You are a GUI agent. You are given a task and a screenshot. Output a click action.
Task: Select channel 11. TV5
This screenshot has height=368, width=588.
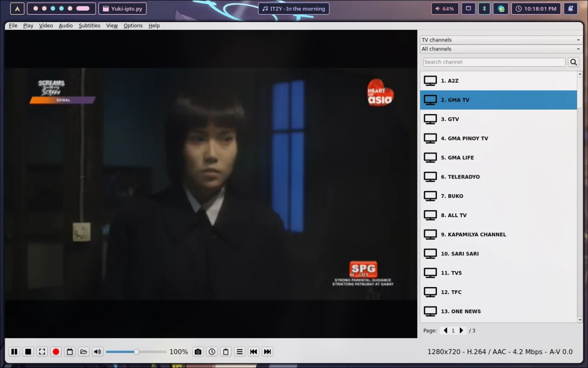click(498, 273)
